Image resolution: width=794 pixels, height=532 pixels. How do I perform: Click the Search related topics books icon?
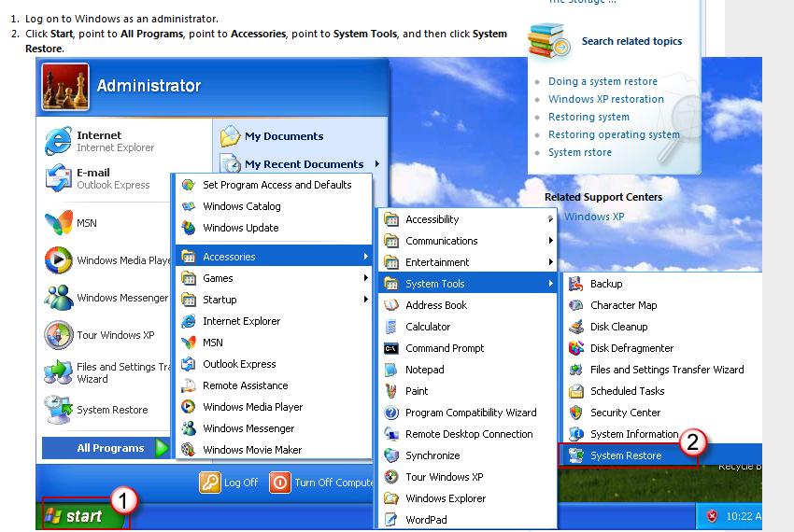[x=548, y=40]
